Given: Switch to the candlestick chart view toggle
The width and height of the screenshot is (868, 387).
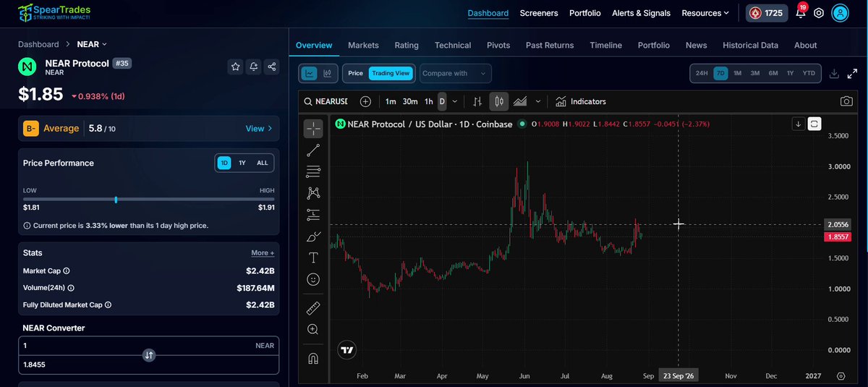Looking at the screenshot, I should 328,73.
